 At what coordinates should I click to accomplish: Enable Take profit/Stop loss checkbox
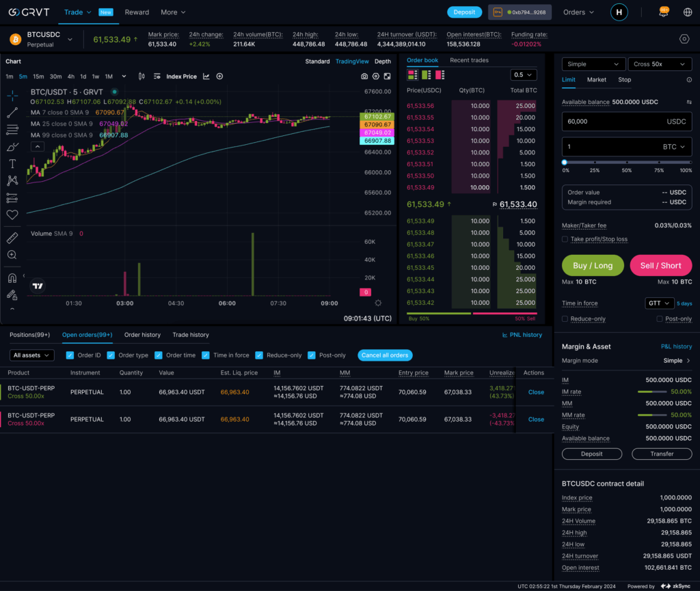[x=565, y=239]
